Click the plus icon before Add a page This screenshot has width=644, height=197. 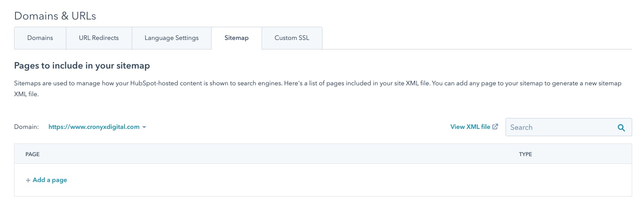pos(28,180)
